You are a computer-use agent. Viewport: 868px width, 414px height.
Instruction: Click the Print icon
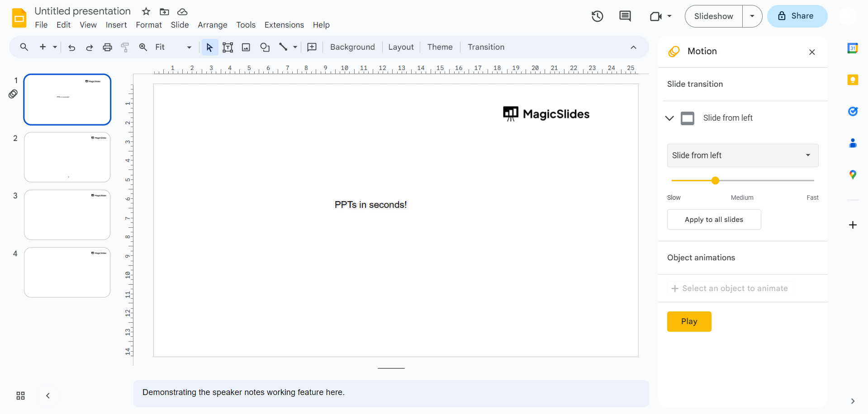point(107,47)
